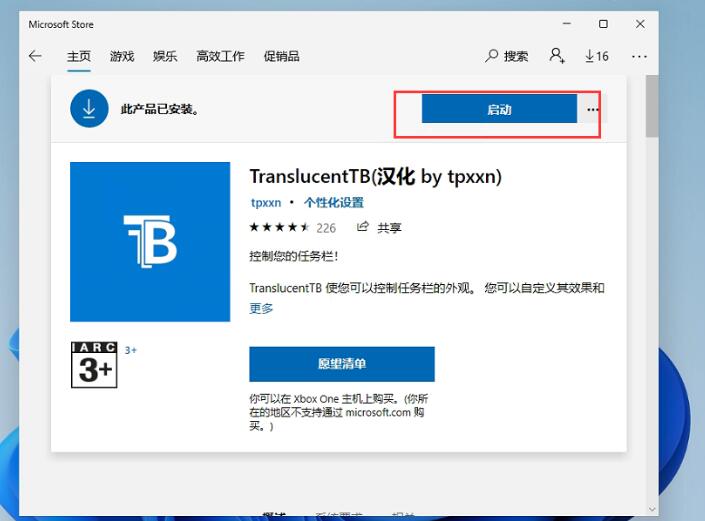This screenshot has width=705, height=521.
Task: Maximize the Microsoft Store window
Action: tap(603, 24)
